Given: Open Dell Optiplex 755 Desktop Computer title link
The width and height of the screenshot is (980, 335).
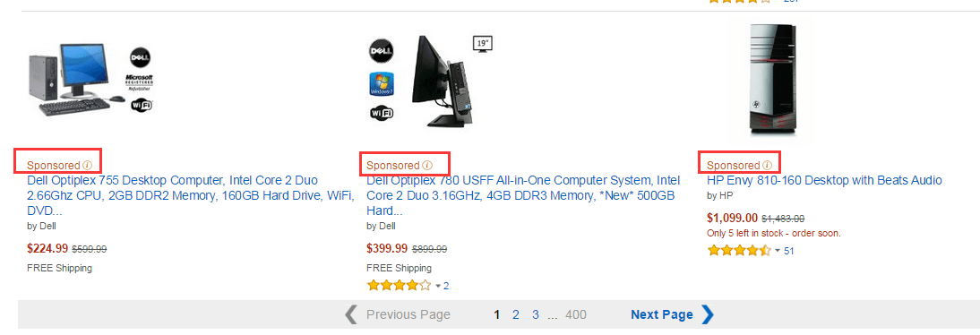Looking at the screenshot, I should pos(190,195).
